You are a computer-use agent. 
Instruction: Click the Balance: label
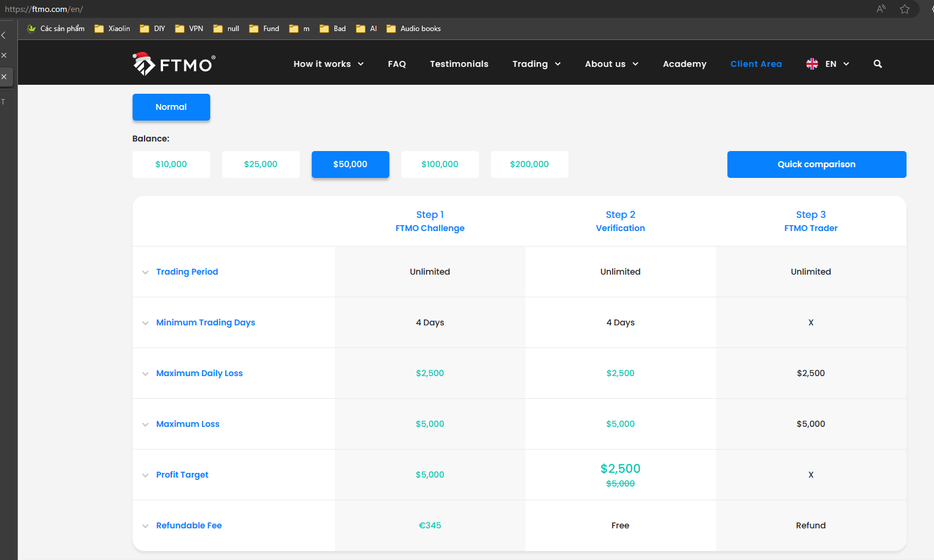click(x=151, y=139)
